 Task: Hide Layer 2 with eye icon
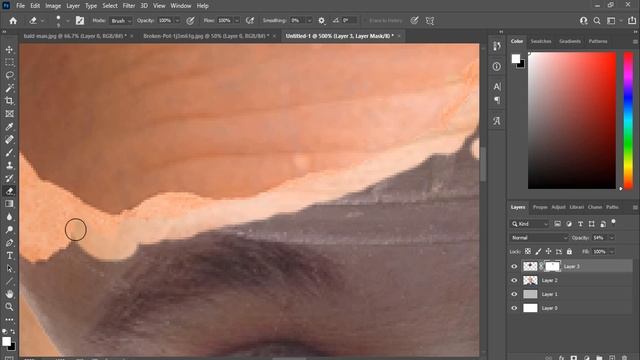click(x=514, y=280)
